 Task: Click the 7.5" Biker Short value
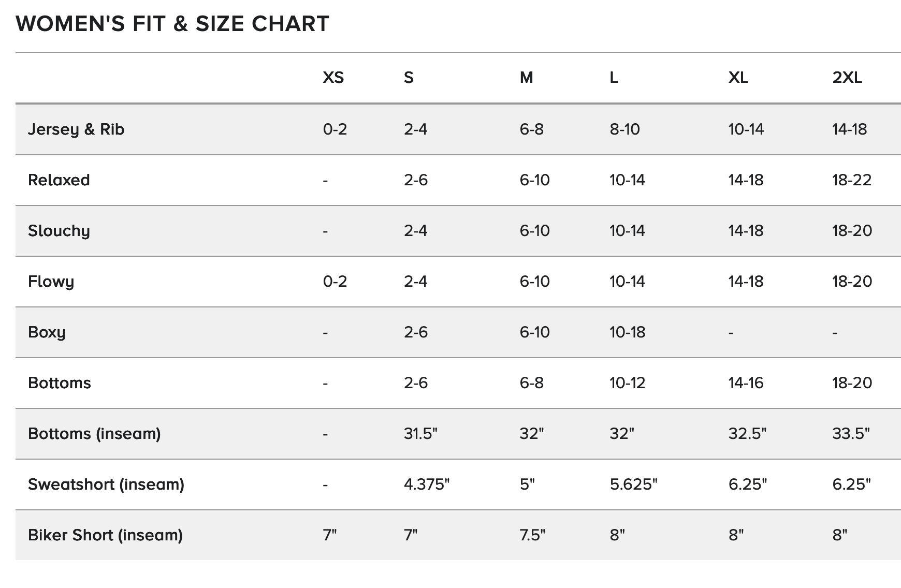pos(532,535)
